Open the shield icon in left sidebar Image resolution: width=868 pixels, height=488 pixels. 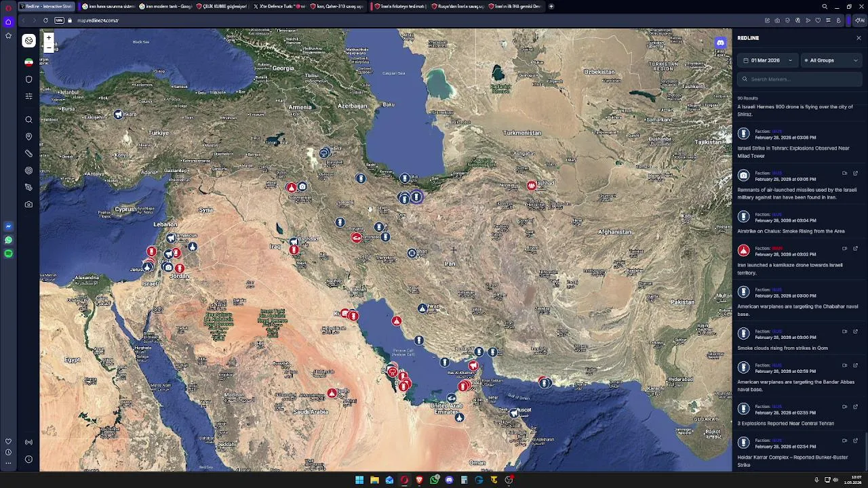pyautogui.click(x=28, y=79)
